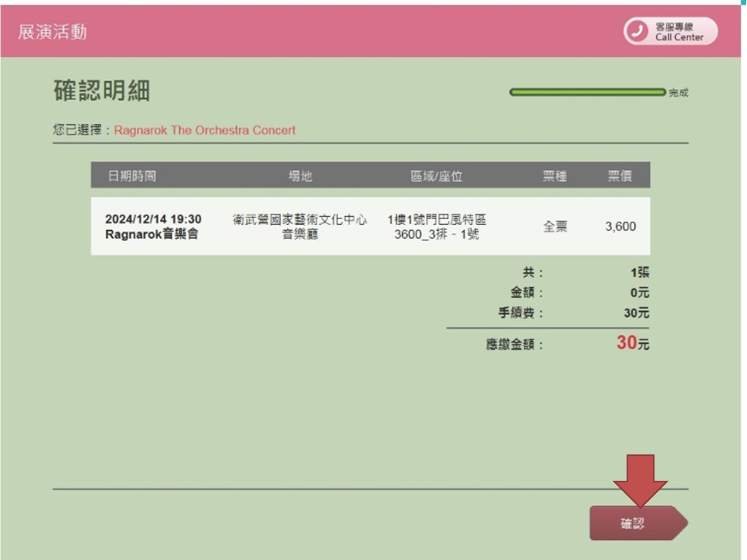The height and width of the screenshot is (560, 747).
Task: Select the 票價 column header
Action: [x=619, y=176]
